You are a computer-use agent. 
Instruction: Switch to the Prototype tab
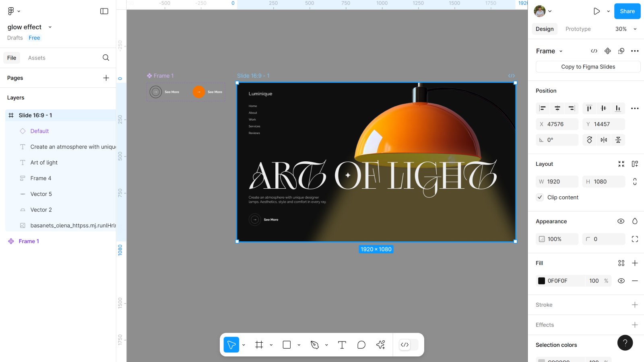[x=578, y=29]
